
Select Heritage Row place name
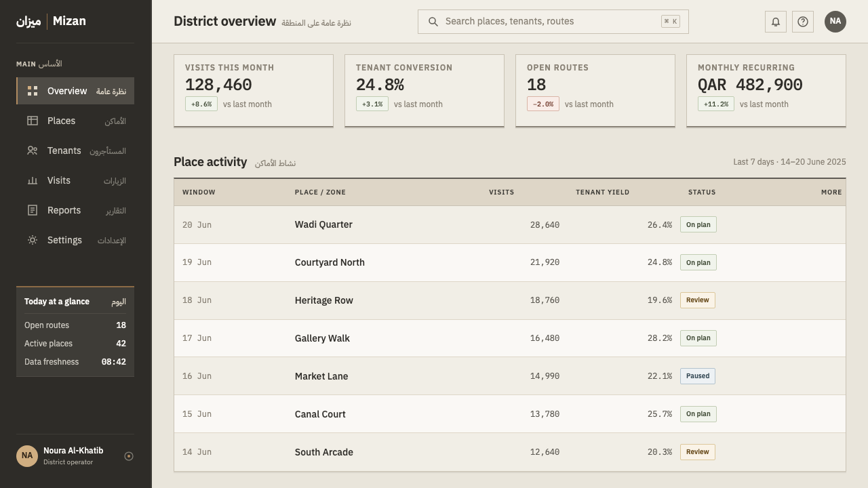click(x=324, y=300)
